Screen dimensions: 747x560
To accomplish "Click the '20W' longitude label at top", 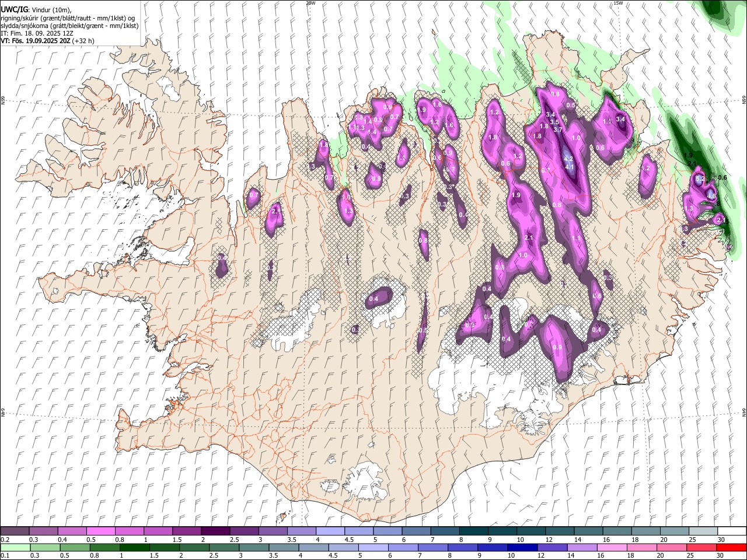I will point(311,3).
